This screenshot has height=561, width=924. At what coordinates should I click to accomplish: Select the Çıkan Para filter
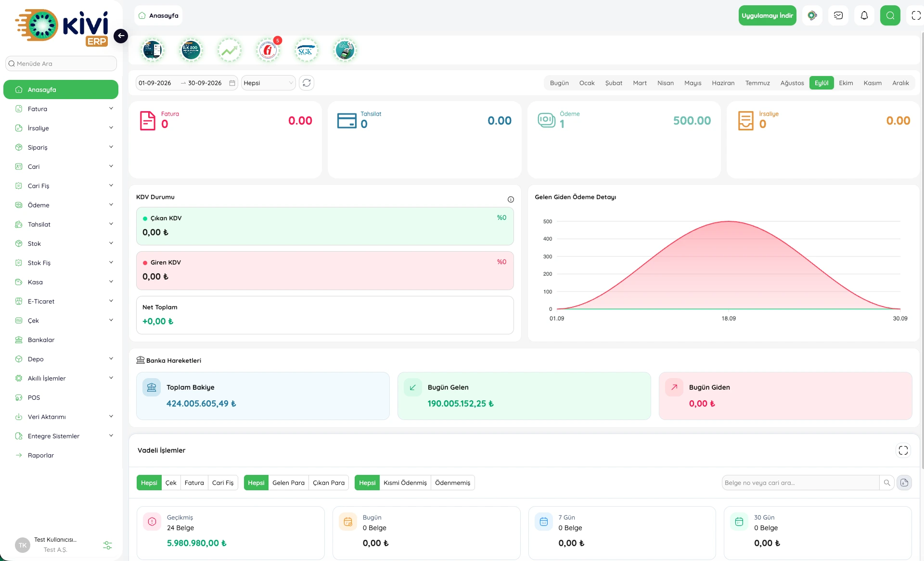coord(329,483)
